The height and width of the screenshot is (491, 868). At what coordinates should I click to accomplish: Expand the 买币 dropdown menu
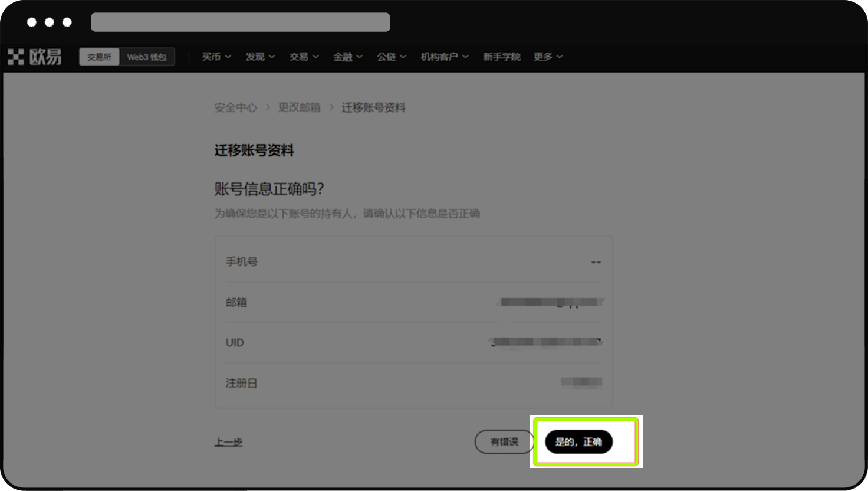[x=216, y=57]
